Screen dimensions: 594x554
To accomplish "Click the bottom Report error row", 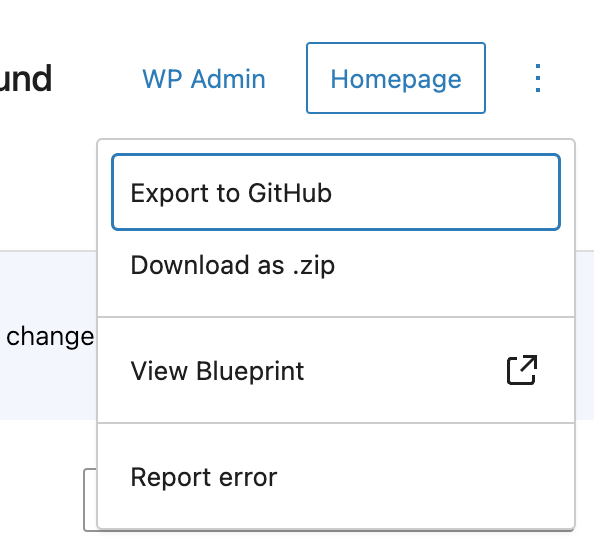I will coord(336,477).
